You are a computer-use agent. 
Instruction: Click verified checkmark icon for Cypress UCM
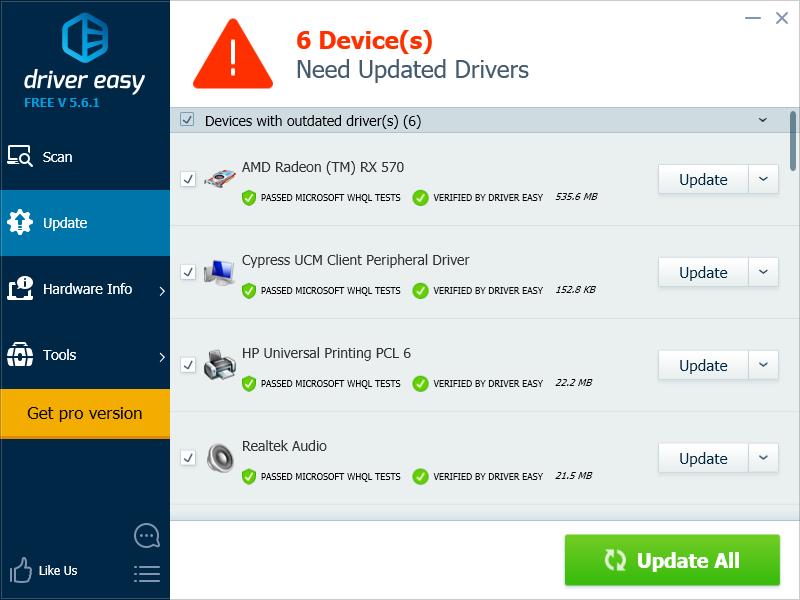click(420, 290)
